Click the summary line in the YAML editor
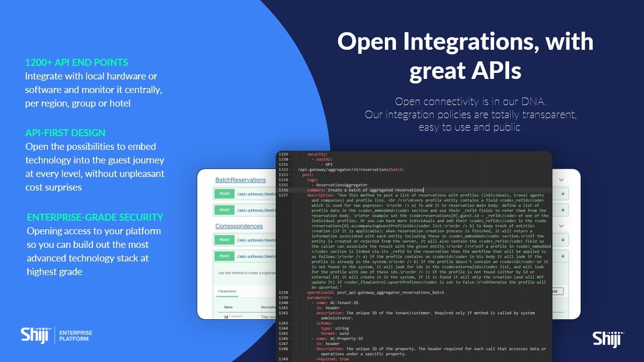The image size is (644, 362). click(362, 190)
